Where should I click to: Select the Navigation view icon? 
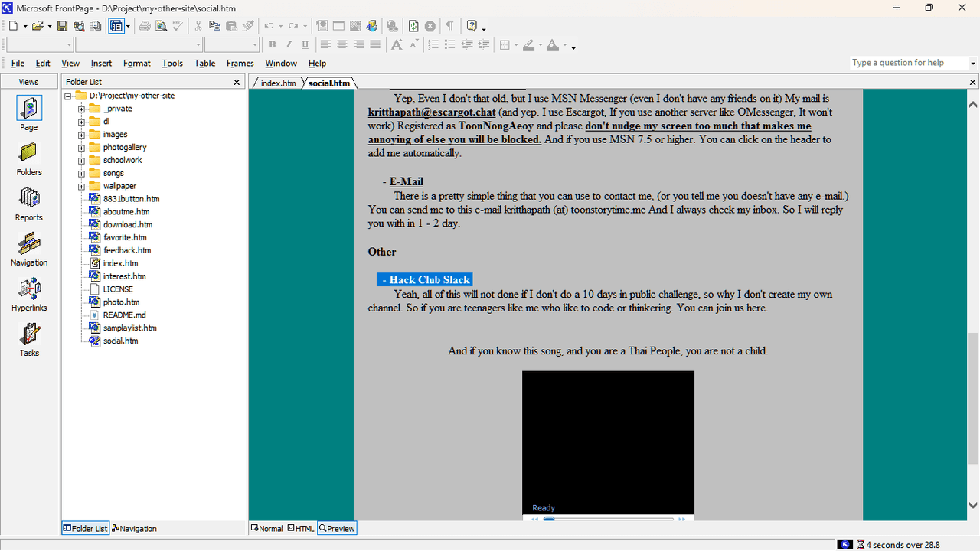[x=29, y=249]
